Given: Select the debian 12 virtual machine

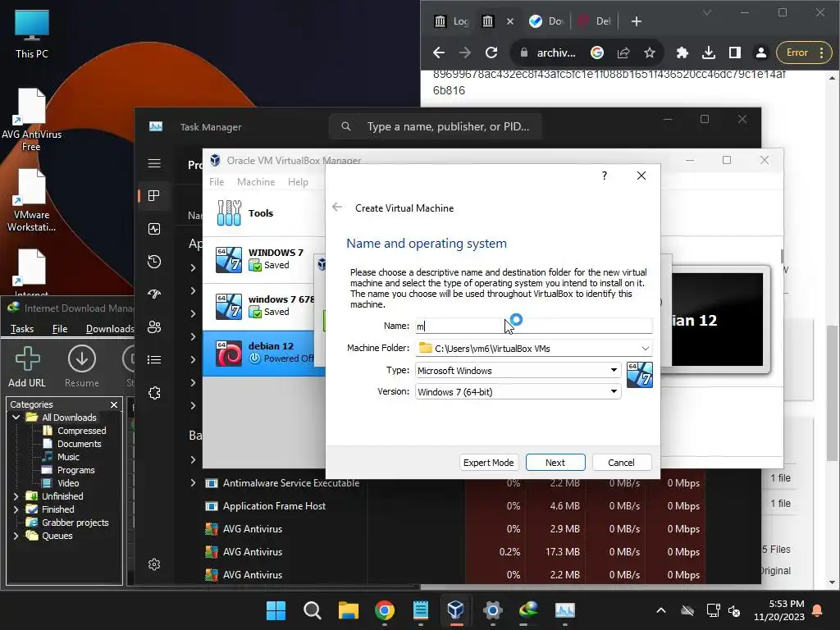Looking at the screenshot, I should [x=263, y=353].
